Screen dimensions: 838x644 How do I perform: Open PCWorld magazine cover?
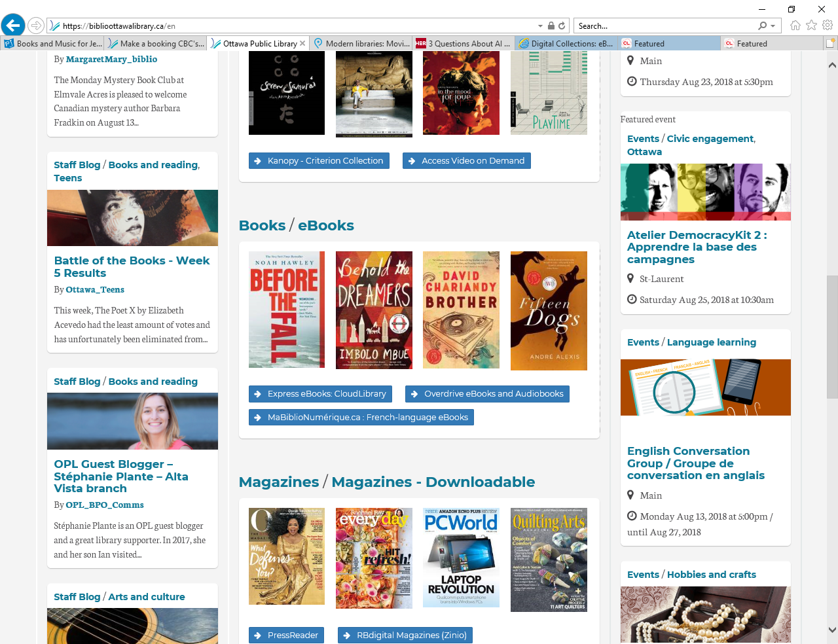461,558
